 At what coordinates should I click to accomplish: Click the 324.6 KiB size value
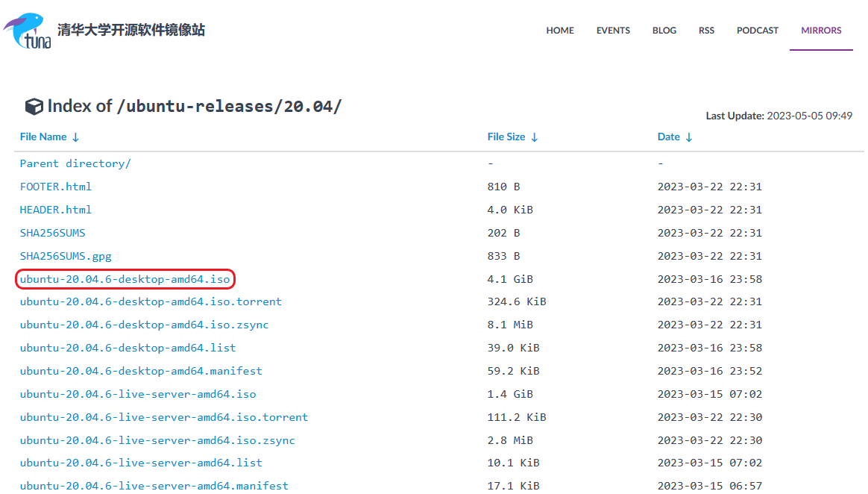coord(517,301)
